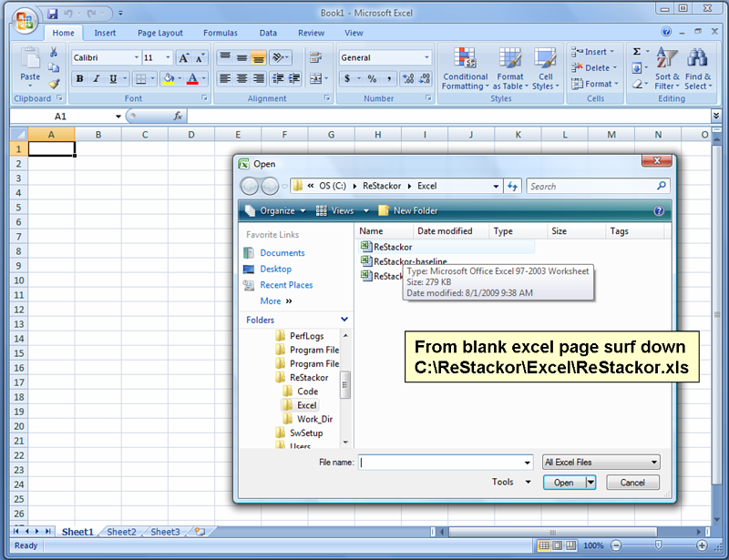Open Sort & Filter options
This screenshot has width=729, height=560.
[667, 68]
